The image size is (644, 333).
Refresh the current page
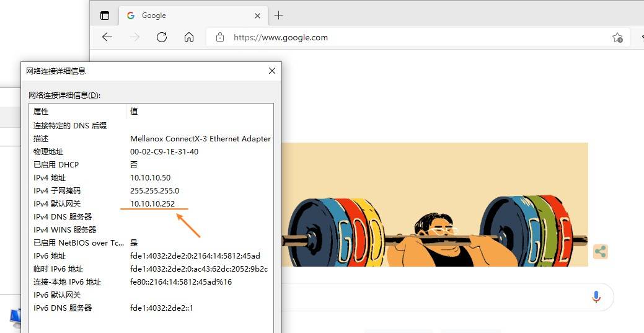click(x=162, y=37)
